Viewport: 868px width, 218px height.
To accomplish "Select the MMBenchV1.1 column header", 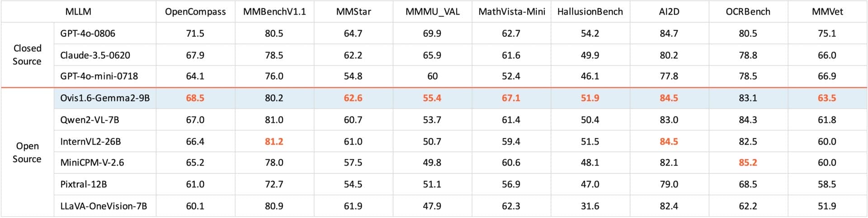I will [x=274, y=12].
